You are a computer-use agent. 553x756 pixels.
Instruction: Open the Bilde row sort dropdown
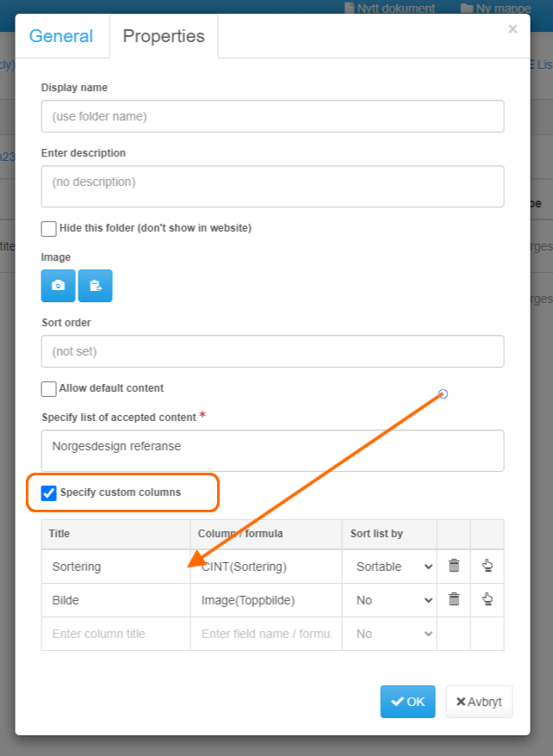click(x=394, y=600)
